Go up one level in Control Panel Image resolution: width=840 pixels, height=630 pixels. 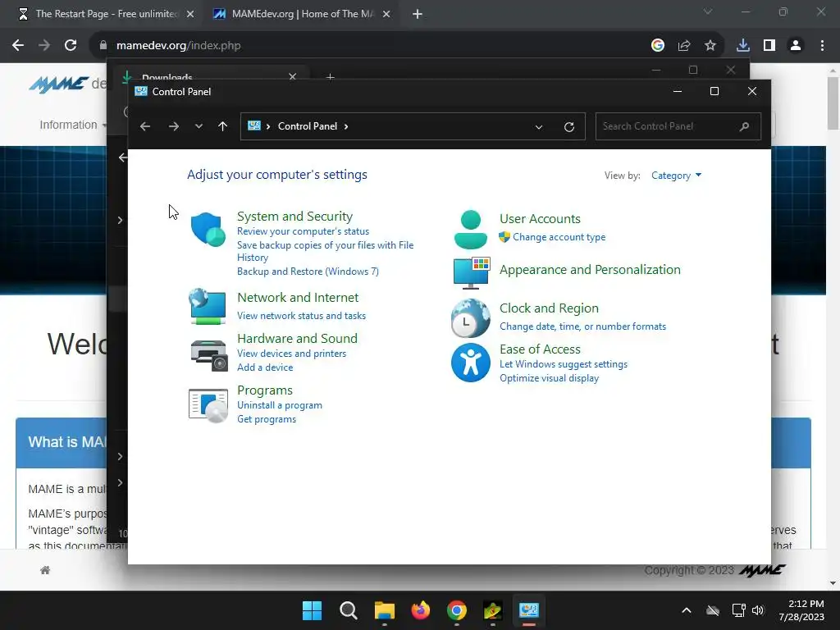coord(223,126)
